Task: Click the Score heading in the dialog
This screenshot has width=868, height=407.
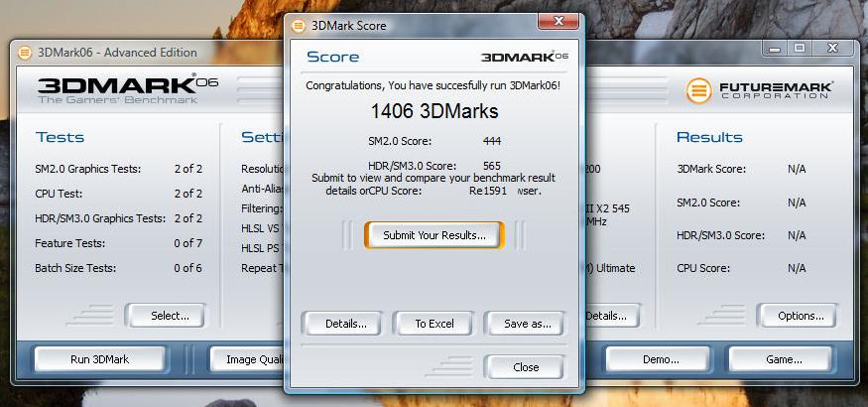Action: pyautogui.click(x=332, y=57)
